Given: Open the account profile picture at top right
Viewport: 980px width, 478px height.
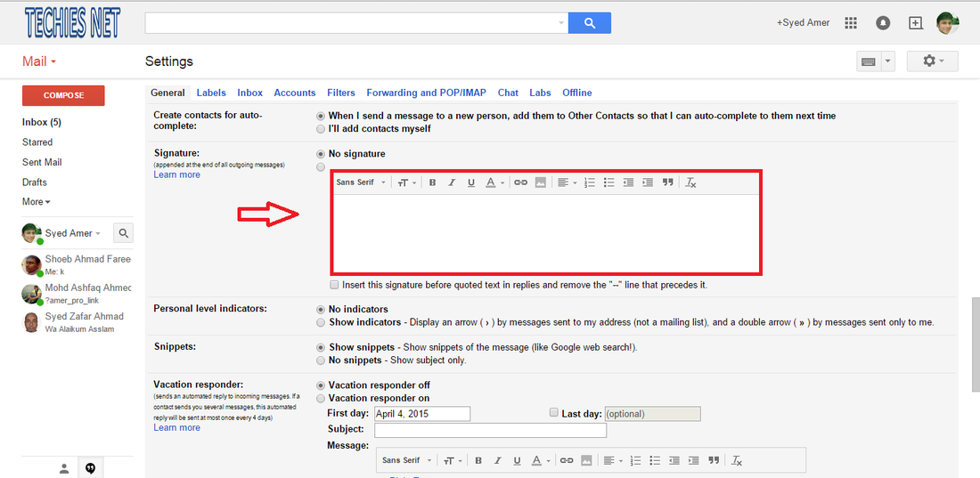Looking at the screenshot, I should point(948,23).
